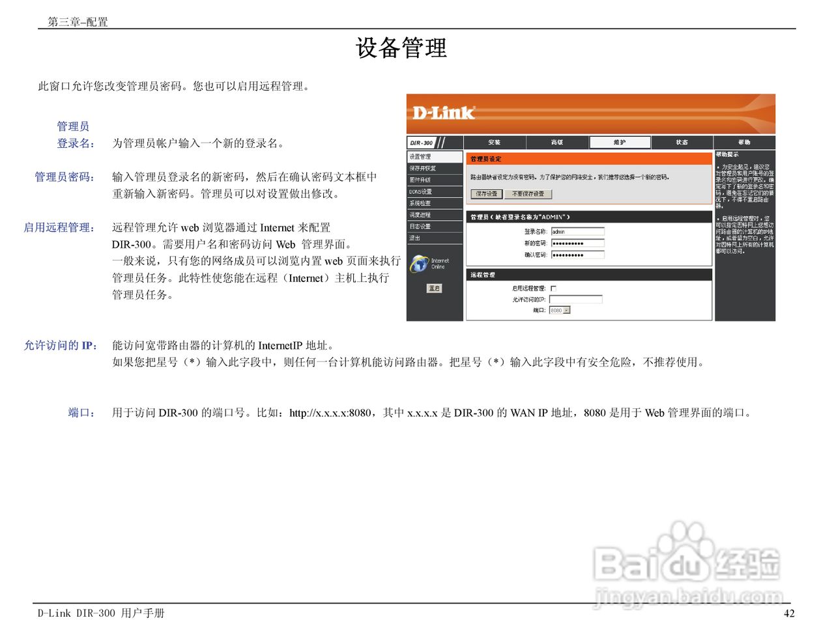The width and height of the screenshot is (834, 644).
Task: Click the 管理员（缺省登录名称为"ADMIN"）header
Action: coord(588,217)
